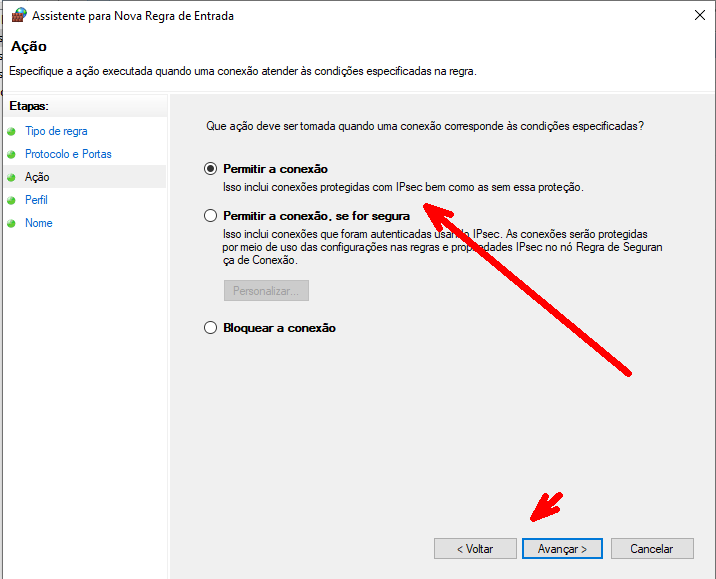
Task: Open the 'Tipo de regra' step
Action: tap(56, 131)
